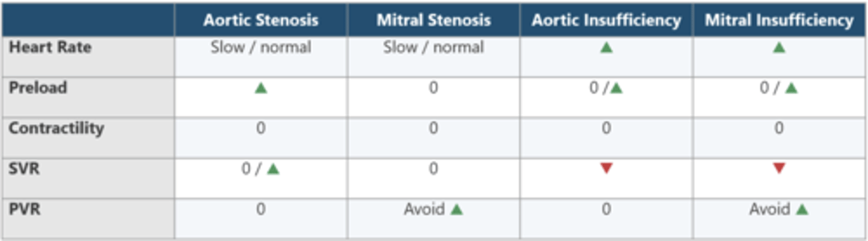The width and height of the screenshot is (868, 241).
Task: Select the Aortic Insufficiency column header
Action: [x=606, y=20]
